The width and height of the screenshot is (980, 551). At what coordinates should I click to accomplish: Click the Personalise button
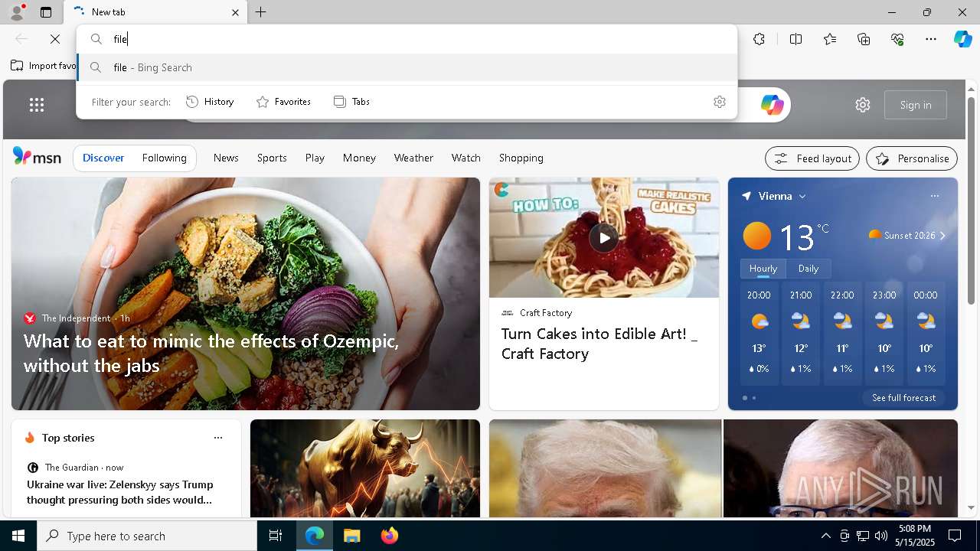[x=912, y=158]
